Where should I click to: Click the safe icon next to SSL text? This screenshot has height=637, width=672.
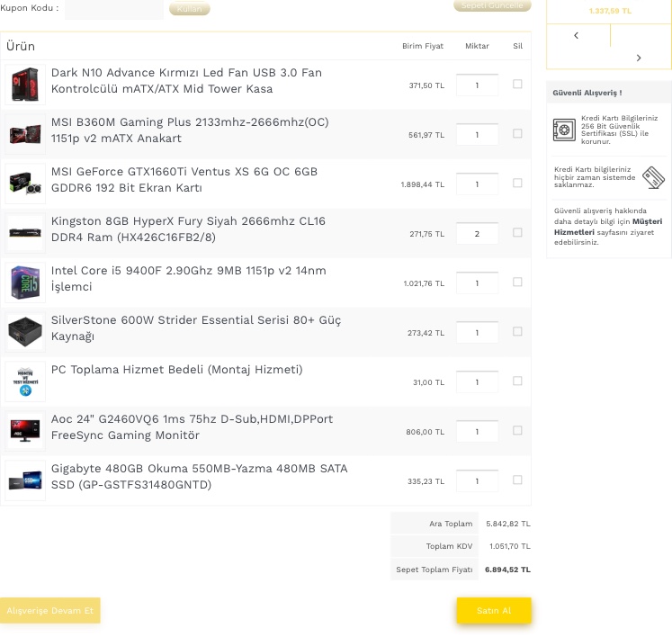[x=564, y=130]
